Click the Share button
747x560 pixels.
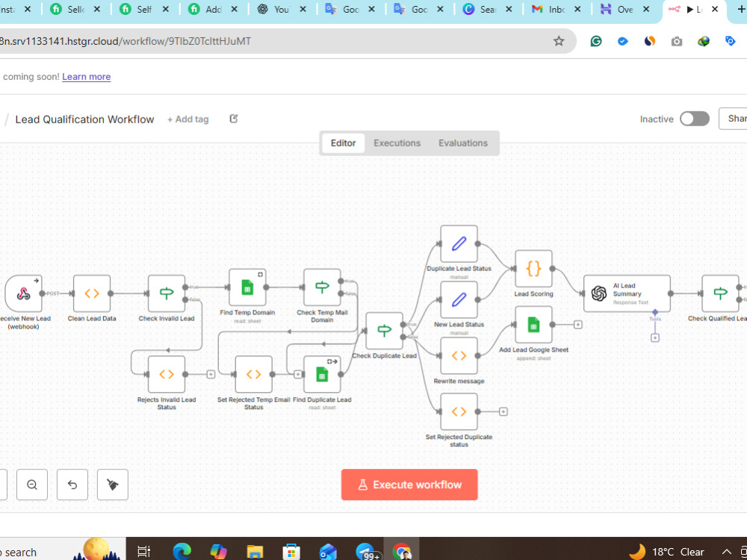click(x=734, y=119)
